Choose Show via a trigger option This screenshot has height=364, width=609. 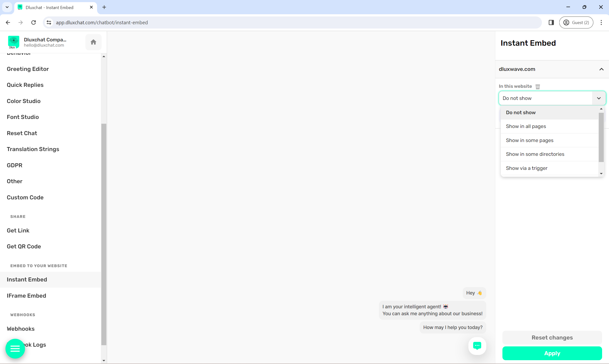pos(526,168)
